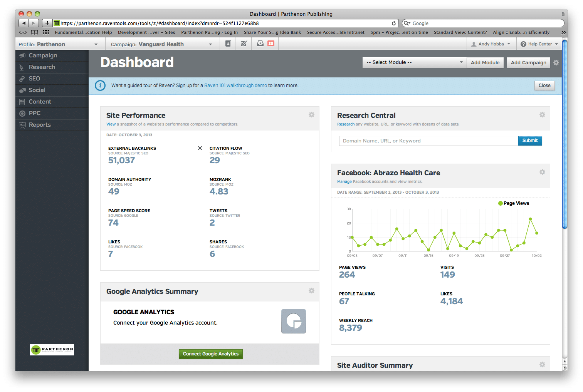Click the red 25 notification badge
This screenshot has height=392, width=583.
click(271, 44)
